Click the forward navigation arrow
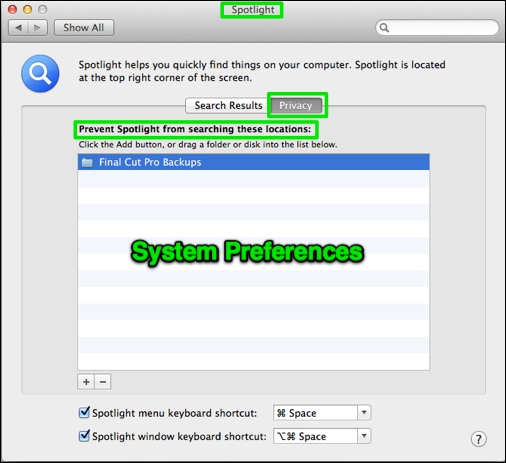Image resolution: width=506 pixels, height=463 pixels. point(37,28)
